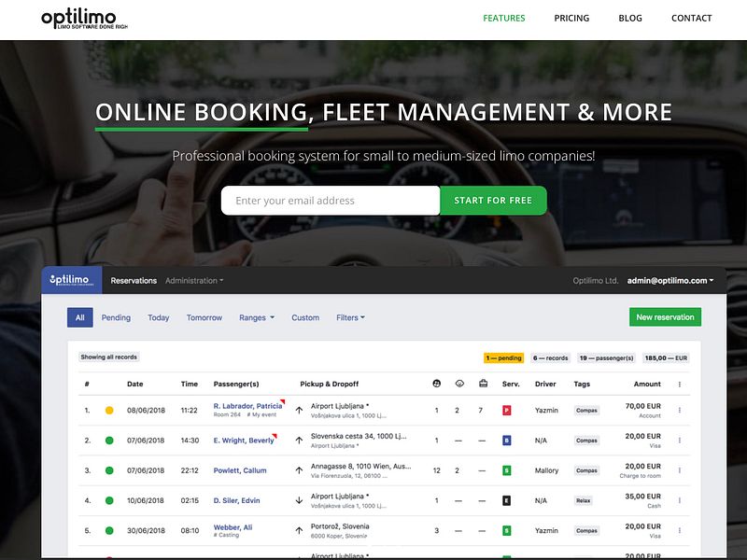Image resolution: width=747 pixels, height=560 pixels.
Task: Open passenger Webber, Ali
Action: (x=233, y=527)
